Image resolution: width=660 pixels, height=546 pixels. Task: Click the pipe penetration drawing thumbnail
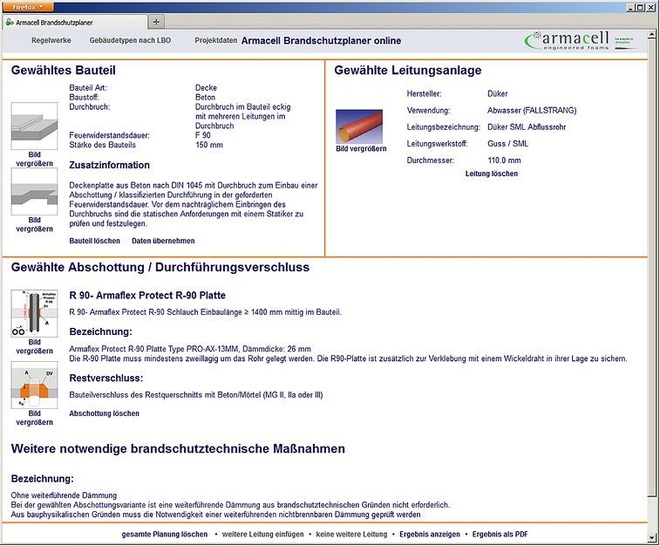tap(35, 313)
